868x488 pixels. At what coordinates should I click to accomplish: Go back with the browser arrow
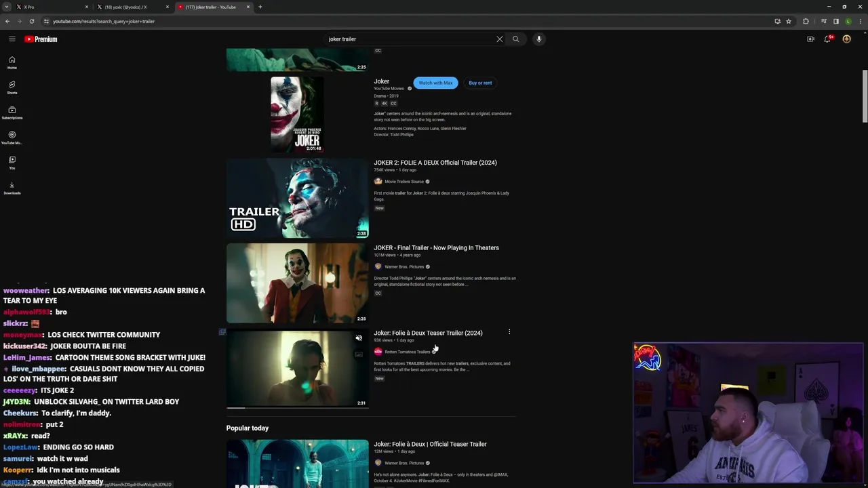click(7, 21)
